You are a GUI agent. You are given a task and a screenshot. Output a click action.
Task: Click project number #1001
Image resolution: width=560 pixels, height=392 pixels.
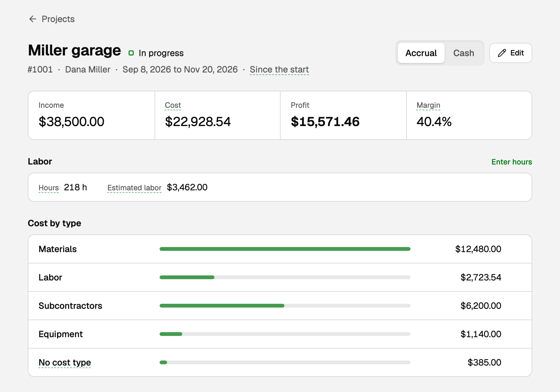[x=40, y=69]
